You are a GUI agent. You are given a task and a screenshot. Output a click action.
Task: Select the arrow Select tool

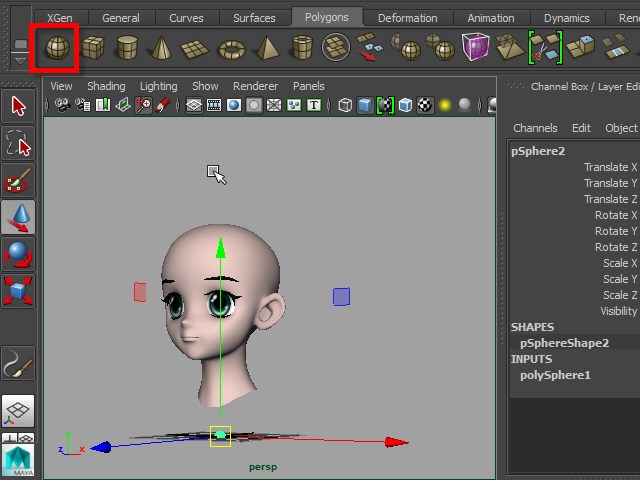[x=18, y=106]
